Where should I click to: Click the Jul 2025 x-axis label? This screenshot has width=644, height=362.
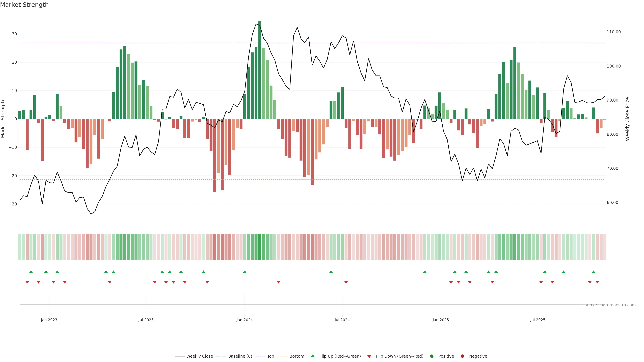pos(538,320)
